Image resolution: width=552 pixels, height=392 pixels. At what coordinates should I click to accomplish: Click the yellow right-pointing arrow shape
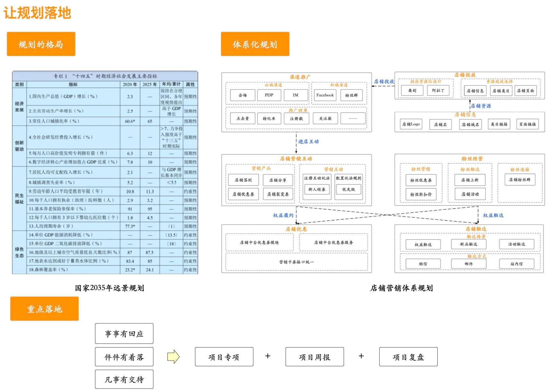(x=174, y=356)
